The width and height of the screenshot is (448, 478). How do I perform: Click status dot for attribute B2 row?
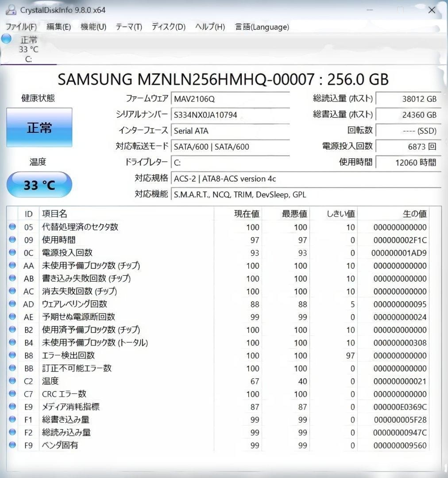tap(12, 329)
